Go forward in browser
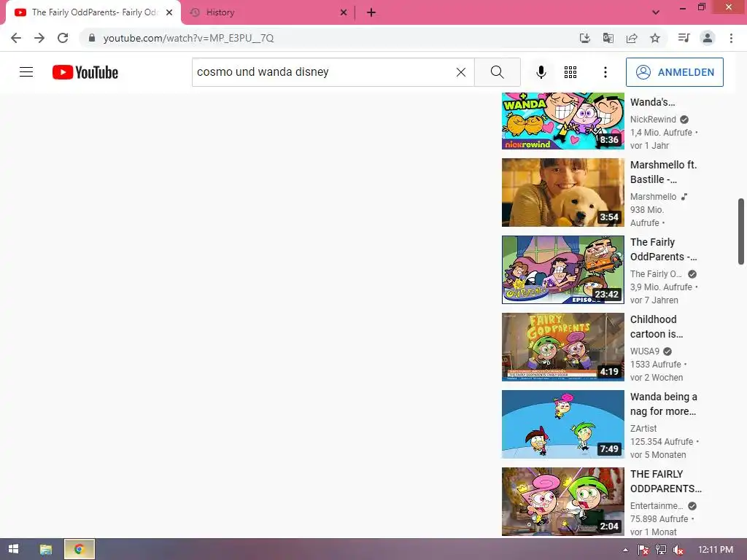747x560 pixels. 39,38
